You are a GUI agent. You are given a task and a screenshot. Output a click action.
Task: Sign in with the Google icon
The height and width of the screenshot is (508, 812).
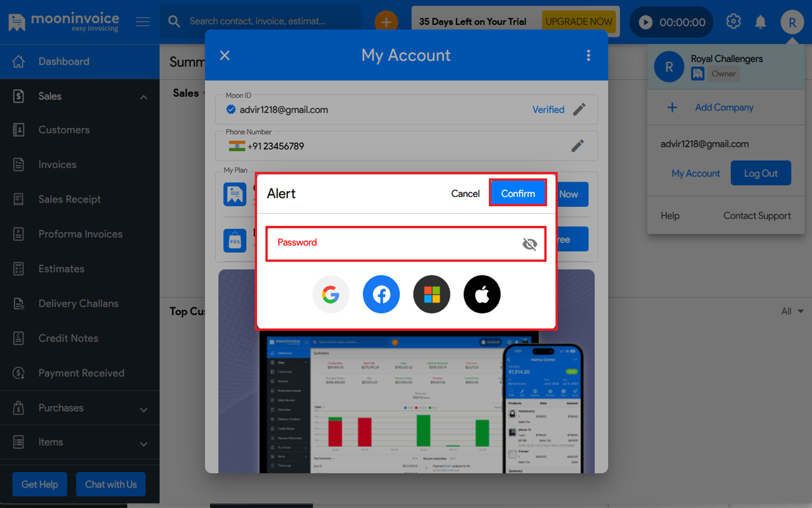pos(330,294)
